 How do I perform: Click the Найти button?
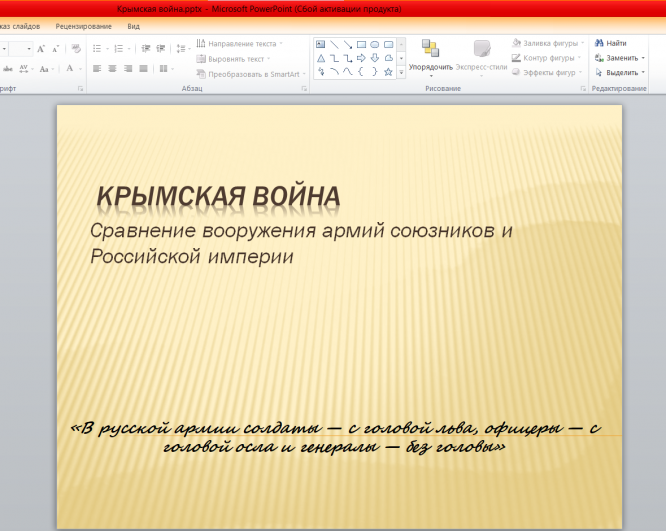(x=611, y=44)
